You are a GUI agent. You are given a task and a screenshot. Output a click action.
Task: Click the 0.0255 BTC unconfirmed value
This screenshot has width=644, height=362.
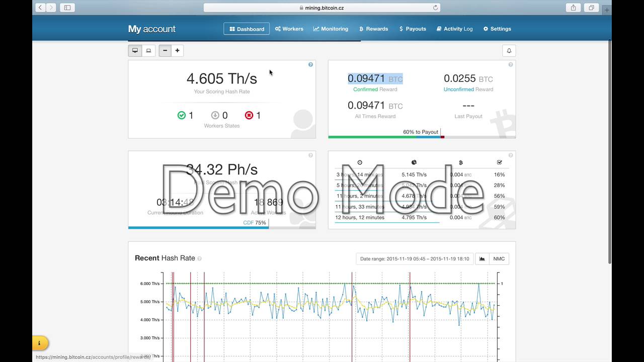(x=468, y=78)
